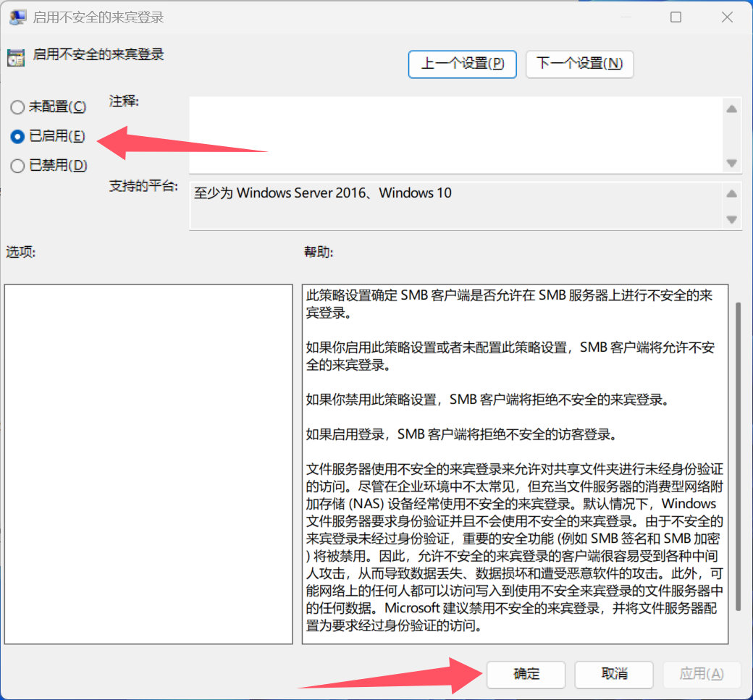753x700 pixels.
Task: Go to 上一个设置(P)
Action: (x=462, y=64)
